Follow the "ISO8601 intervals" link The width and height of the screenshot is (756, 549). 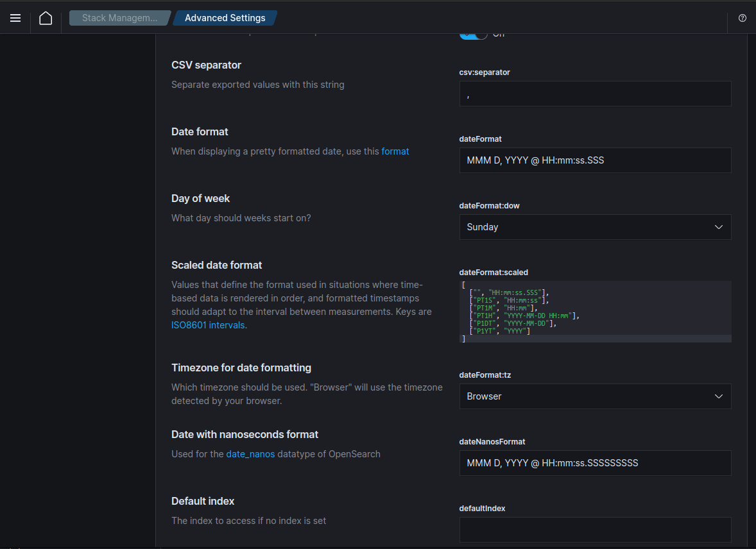coord(207,325)
